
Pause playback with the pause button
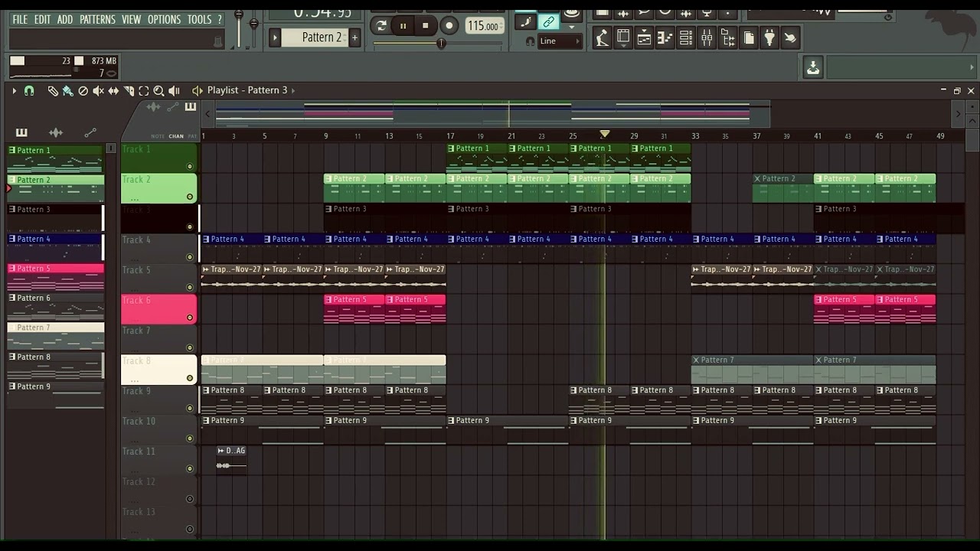[x=403, y=25]
